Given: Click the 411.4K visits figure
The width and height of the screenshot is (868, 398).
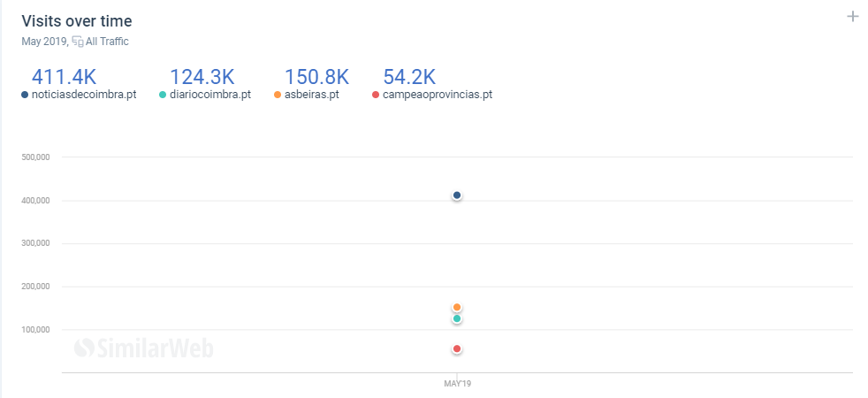Looking at the screenshot, I should coord(64,77).
